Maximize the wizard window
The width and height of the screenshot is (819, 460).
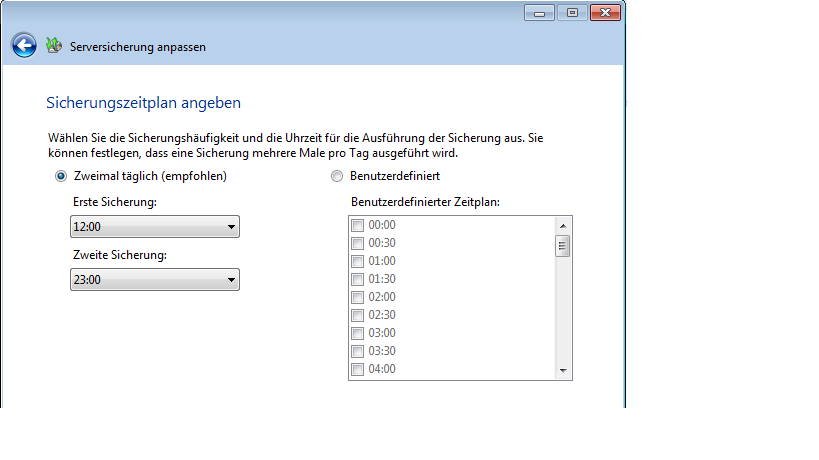572,13
